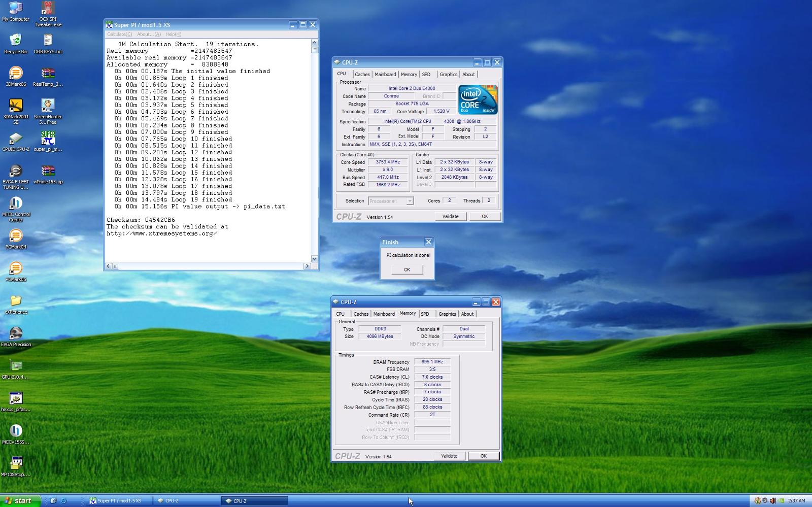
Task: Click the Core Voltage 1.520 V value
Action: [x=441, y=111]
